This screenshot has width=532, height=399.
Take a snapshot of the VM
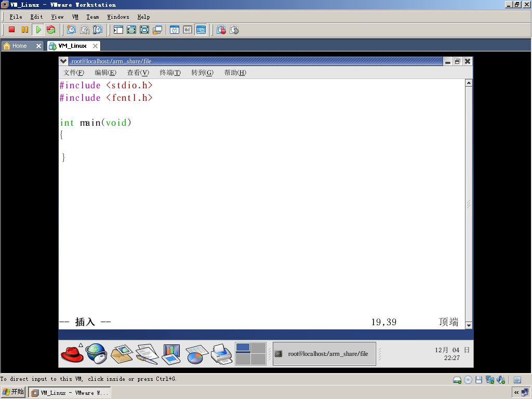click(71, 30)
